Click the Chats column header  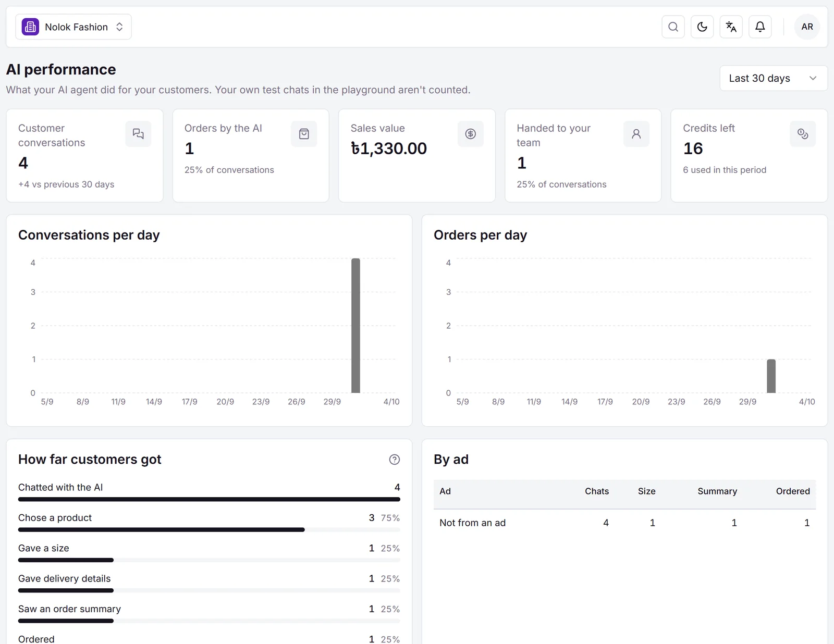pos(597,491)
